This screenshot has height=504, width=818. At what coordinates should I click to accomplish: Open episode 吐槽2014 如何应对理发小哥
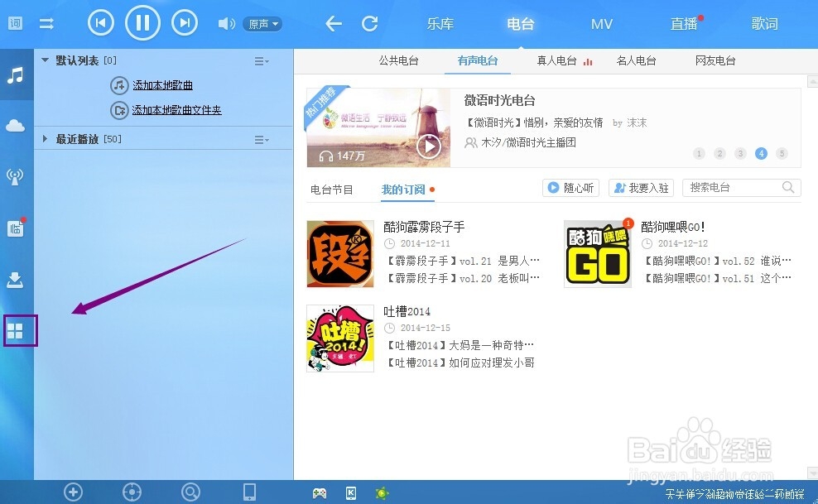click(460, 362)
